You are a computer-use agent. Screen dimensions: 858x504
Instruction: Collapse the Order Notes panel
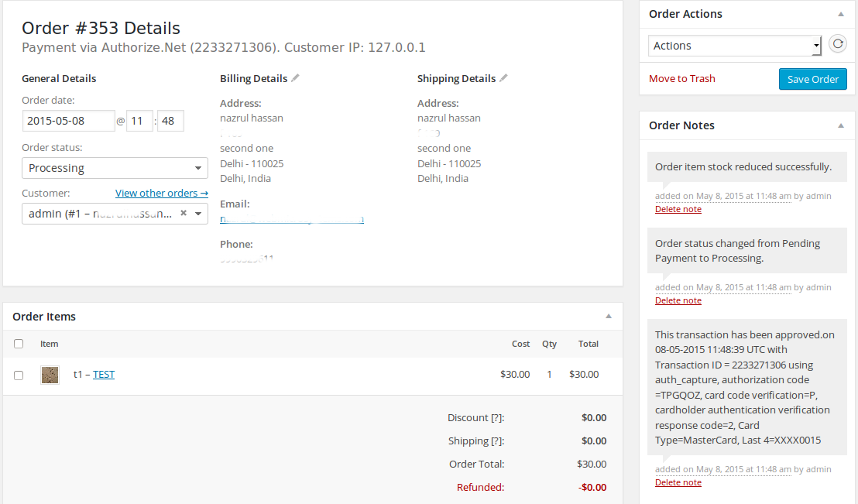[x=841, y=126]
